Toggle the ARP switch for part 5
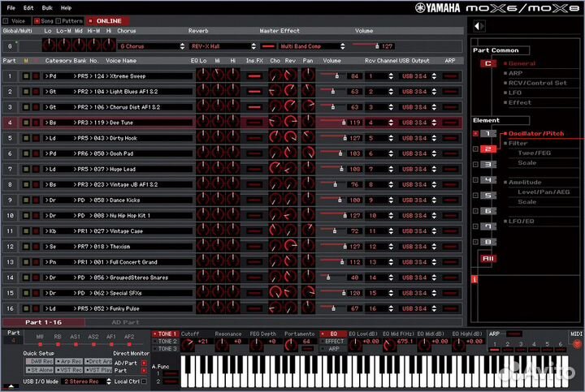Screen dimensions: 585x392 tap(450, 138)
